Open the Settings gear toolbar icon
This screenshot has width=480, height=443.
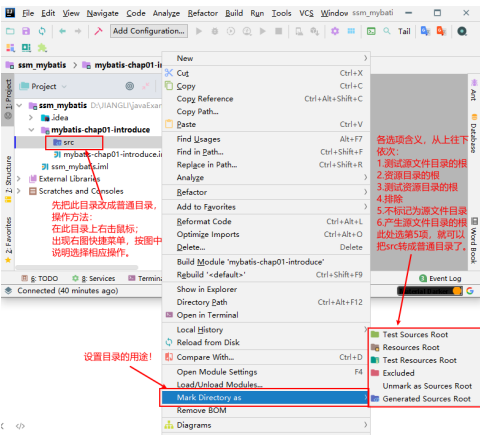(335, 31)
